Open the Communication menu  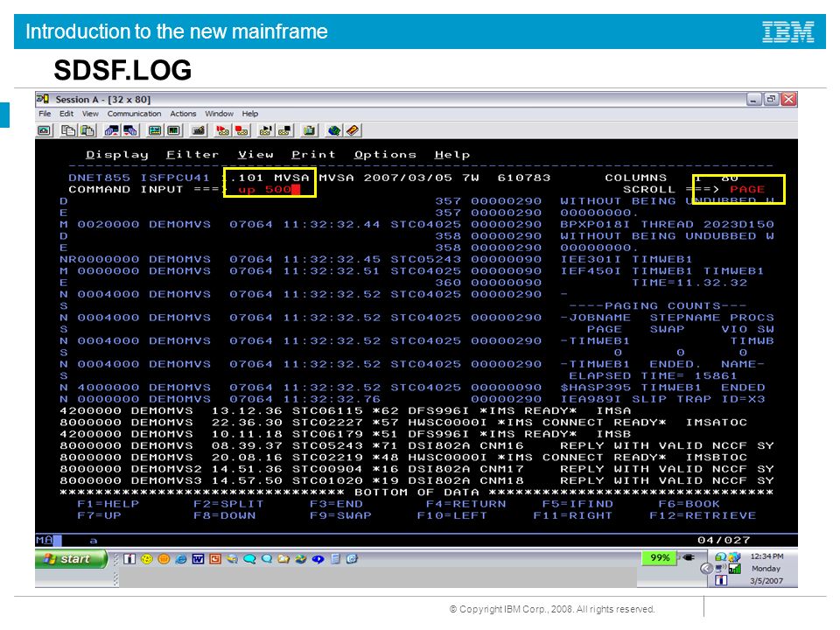click(134, 114)
